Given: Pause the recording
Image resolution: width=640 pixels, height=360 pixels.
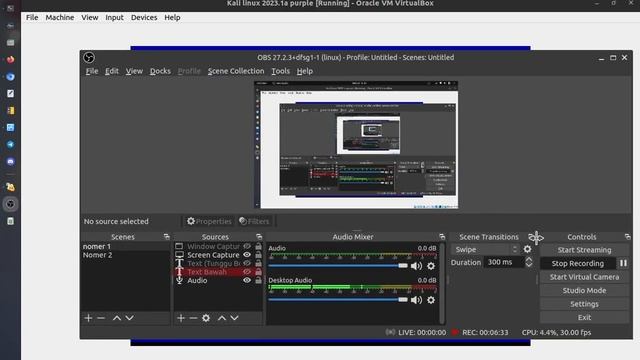Looking at the screenshot, I should coord(623,263).
